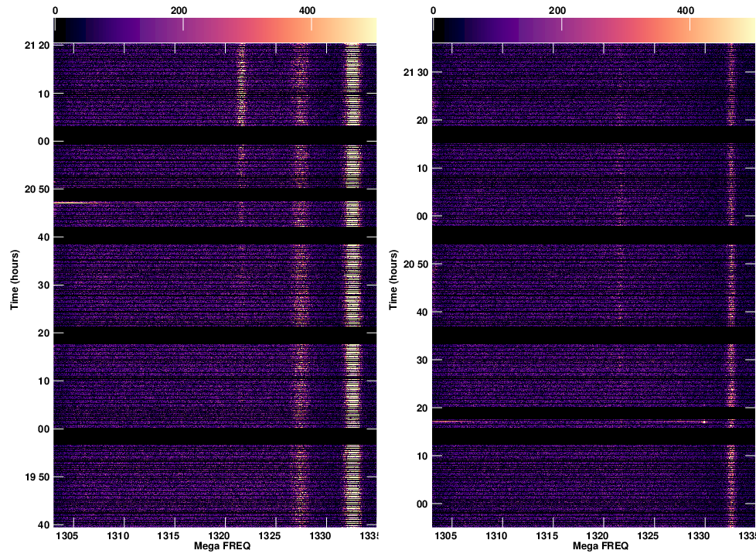Click the 0 label above the right colorbar

tap(433, 11)
